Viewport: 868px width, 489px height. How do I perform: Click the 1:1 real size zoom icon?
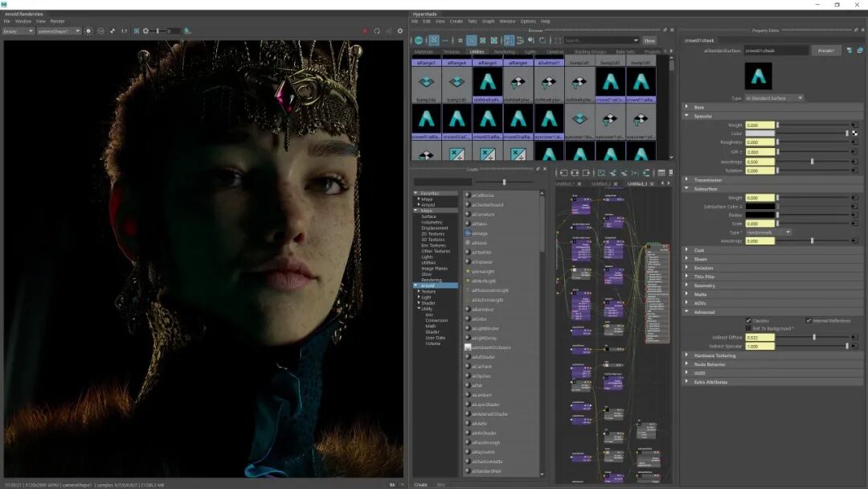tap(124, 31)
